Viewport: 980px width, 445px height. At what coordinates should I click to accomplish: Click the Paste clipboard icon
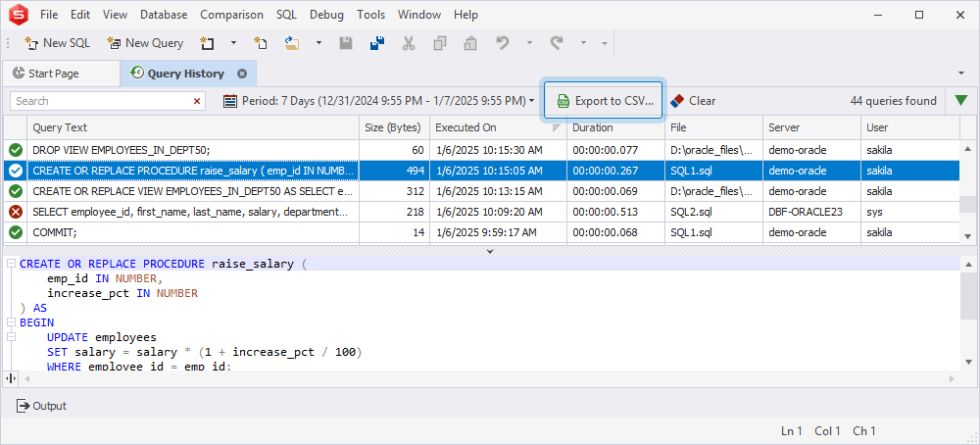point(470,43)
